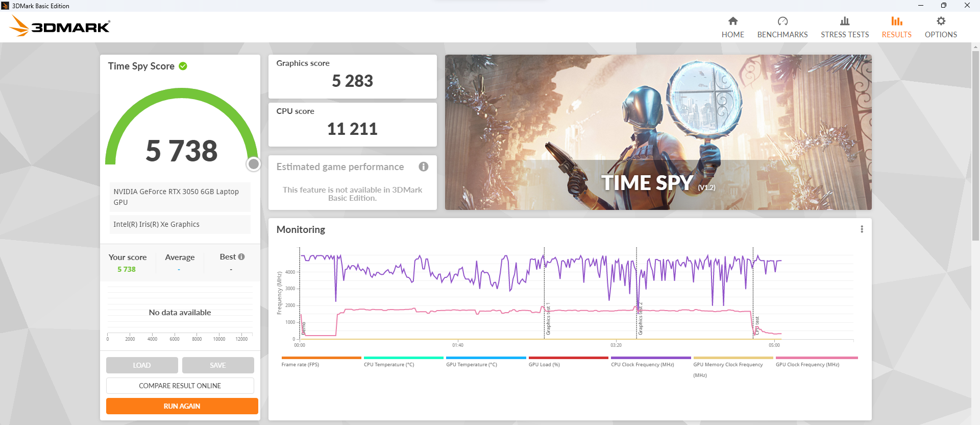Click the Average column label
The image size is (980, 425).
point(180,257)
